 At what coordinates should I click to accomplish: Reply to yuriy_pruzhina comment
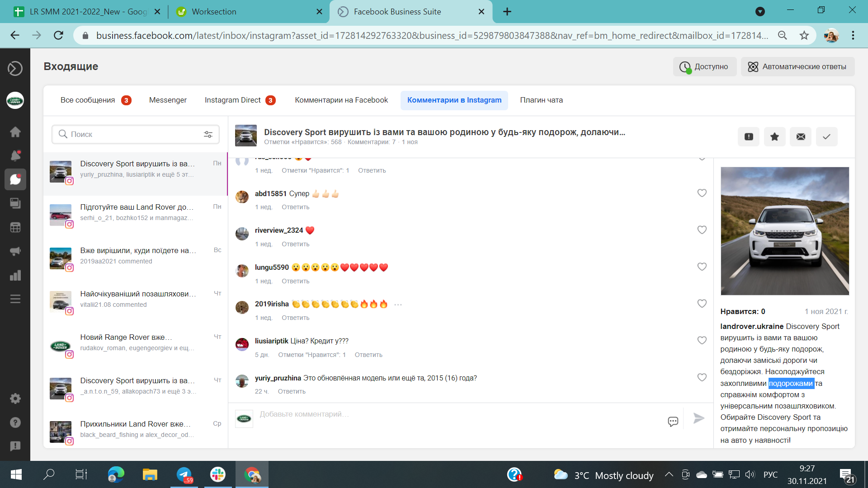click(292, 391)
